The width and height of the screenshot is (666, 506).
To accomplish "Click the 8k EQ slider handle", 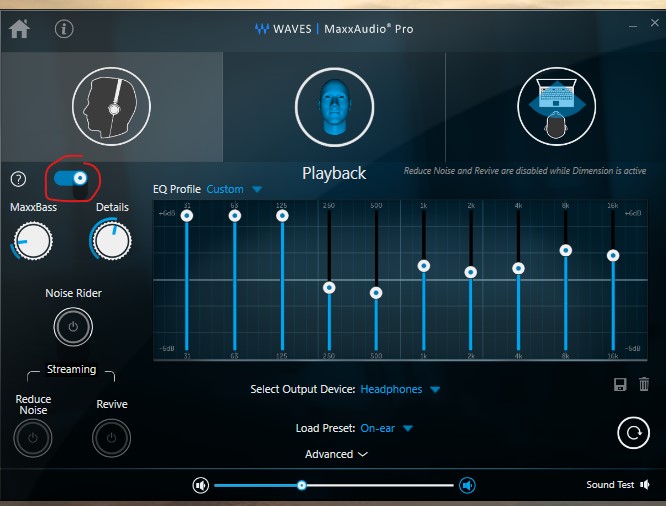I will pos(565,250).
